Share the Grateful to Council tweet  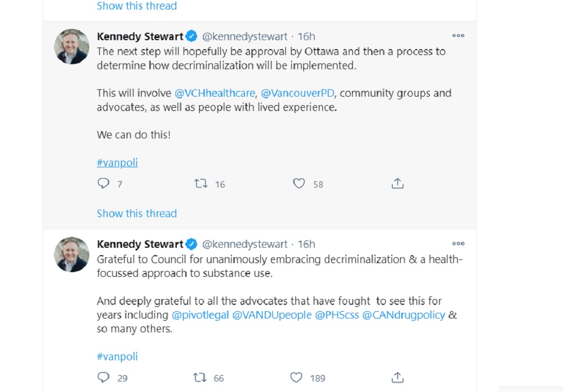coord(398,377)
